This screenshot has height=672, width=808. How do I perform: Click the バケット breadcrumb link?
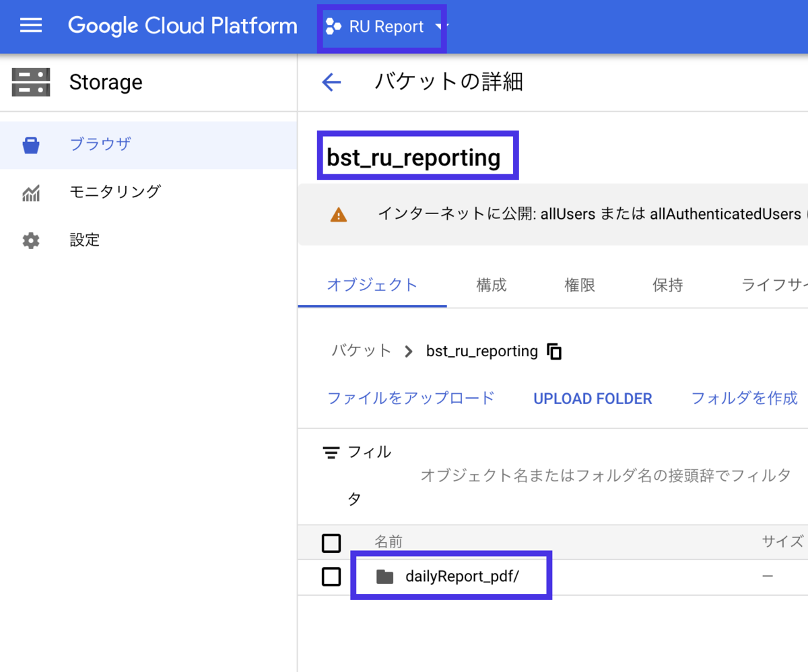[361, 351]
